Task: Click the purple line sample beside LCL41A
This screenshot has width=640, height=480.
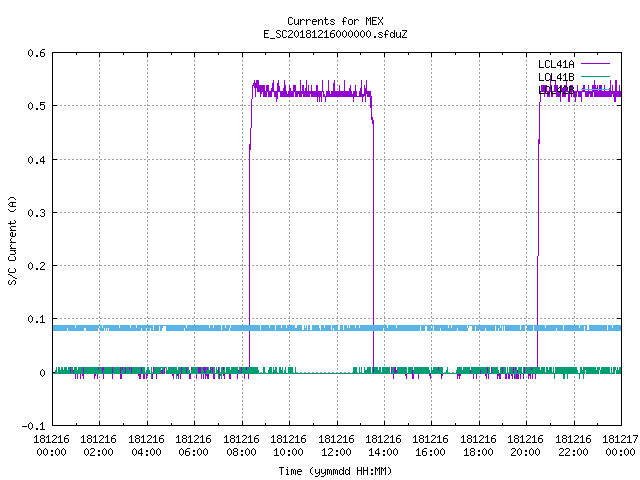Action: tap(595, 64)
